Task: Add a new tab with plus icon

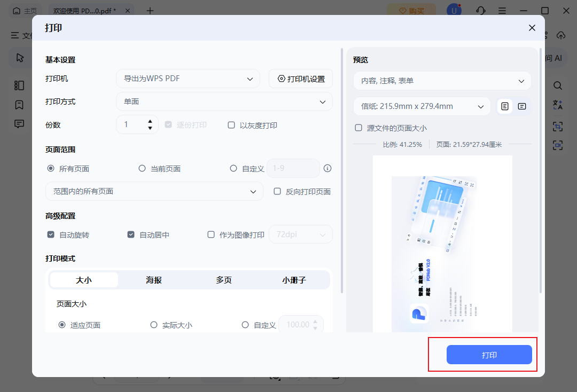Action: 150,11
